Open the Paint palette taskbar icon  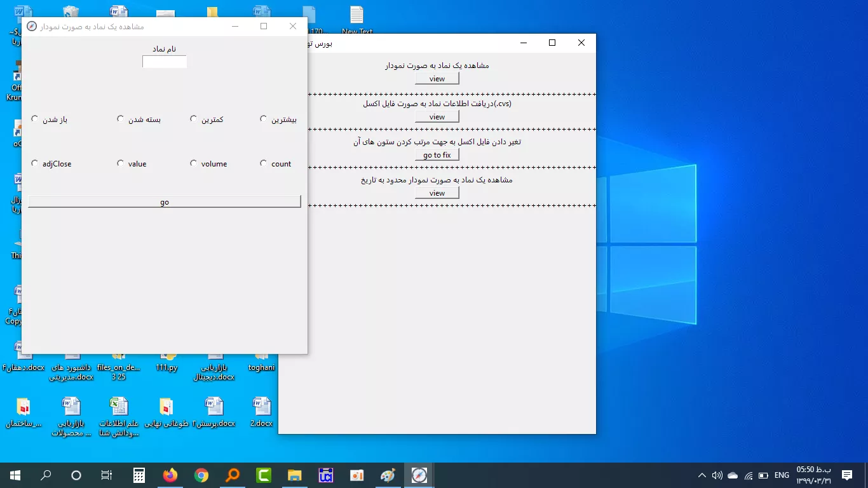[x=388, y=475]
